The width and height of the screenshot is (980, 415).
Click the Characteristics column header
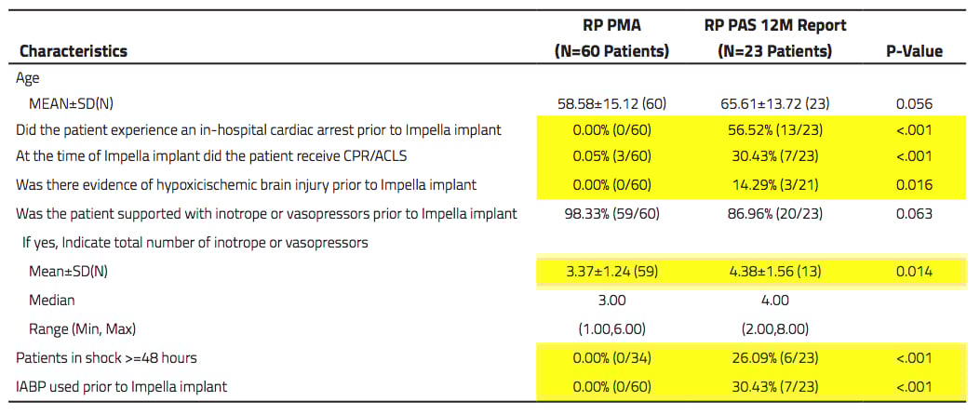tap(74, 51)
